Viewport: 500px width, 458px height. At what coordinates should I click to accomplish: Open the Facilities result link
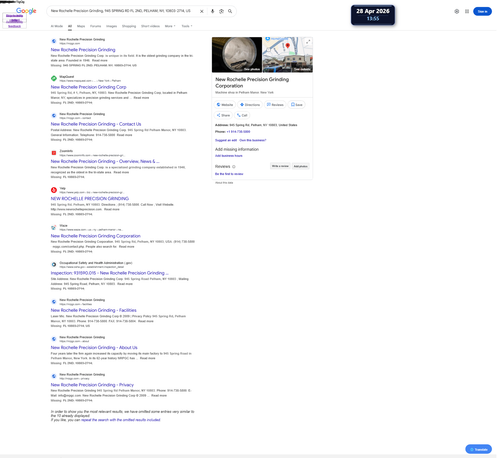tap(94, 310)
